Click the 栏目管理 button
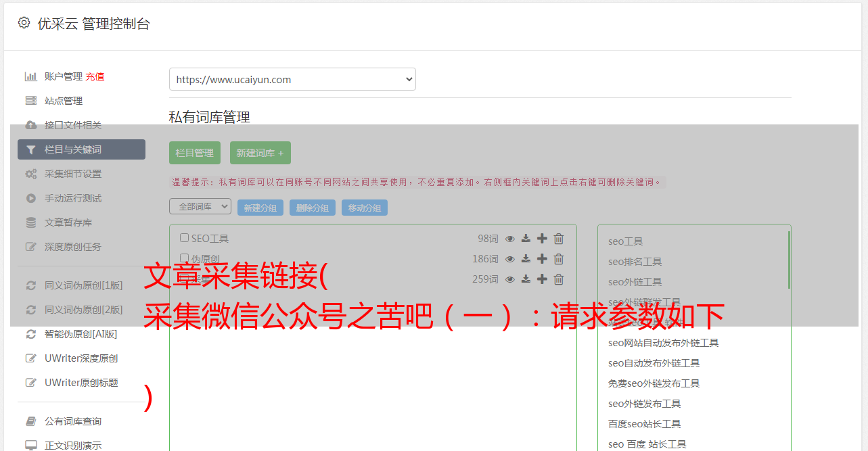 coord(195,153)
